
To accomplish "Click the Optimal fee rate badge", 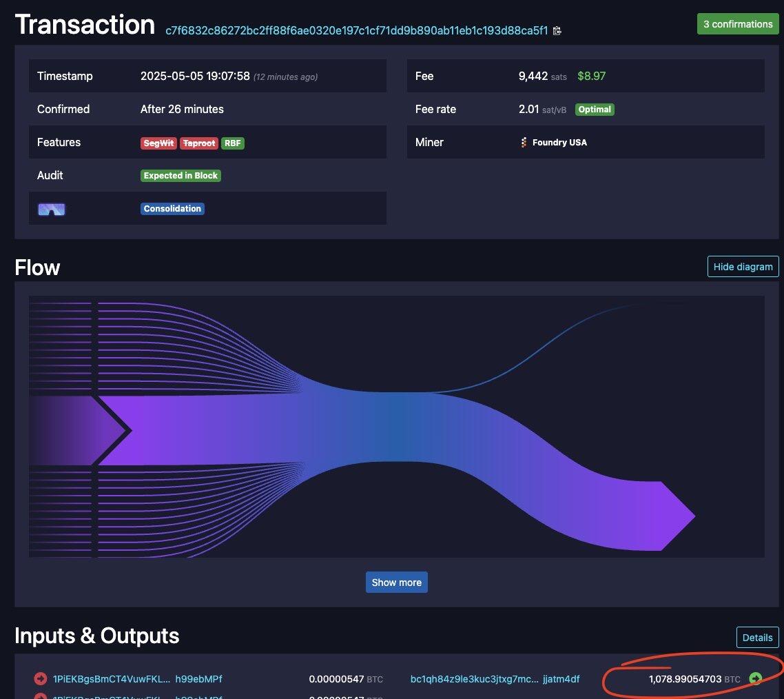I will (x=595, y=110).
